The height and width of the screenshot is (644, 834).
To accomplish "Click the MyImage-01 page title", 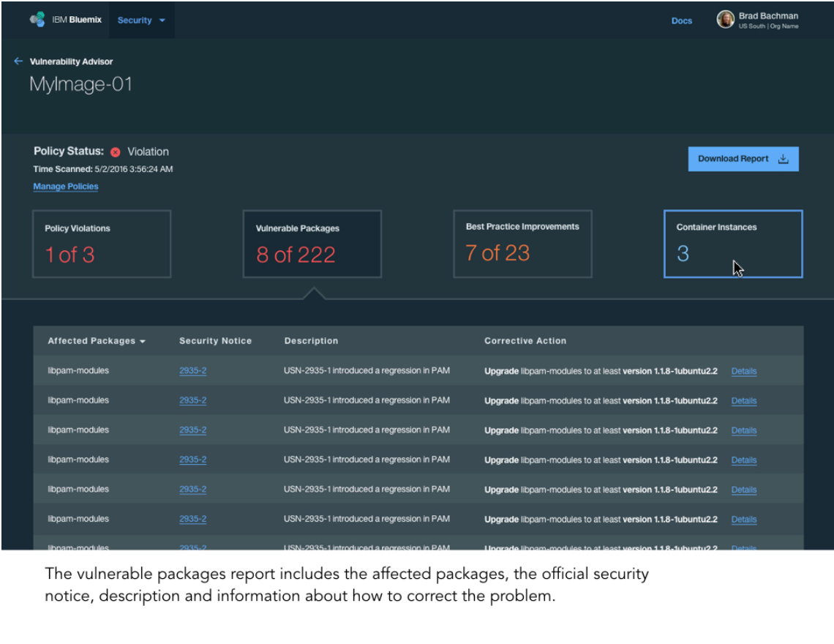I will coord(80,84).
